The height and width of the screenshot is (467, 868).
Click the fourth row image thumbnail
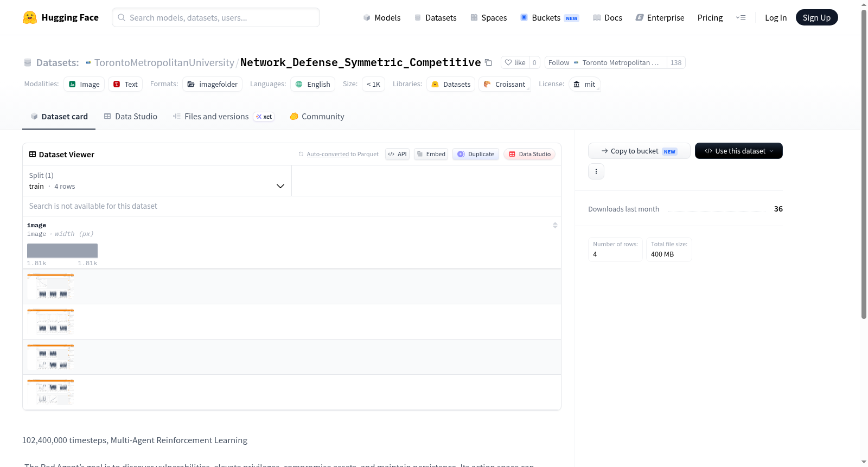pos(50,392)
